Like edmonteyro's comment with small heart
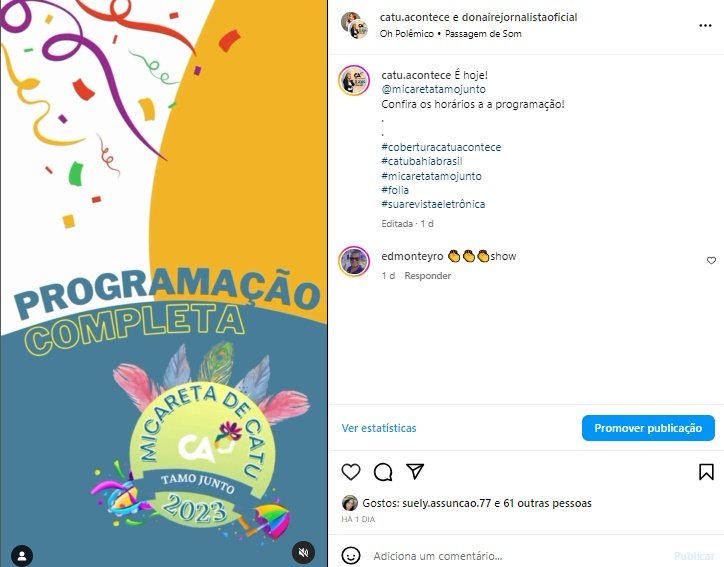724x567 pixels. 711,260
